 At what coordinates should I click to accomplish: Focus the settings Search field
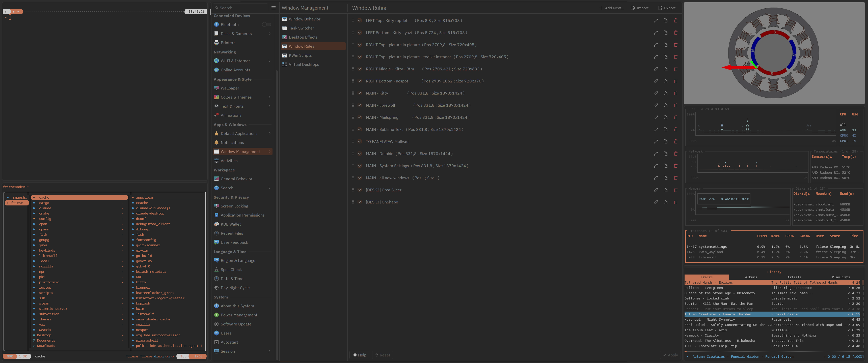[241, 8]
